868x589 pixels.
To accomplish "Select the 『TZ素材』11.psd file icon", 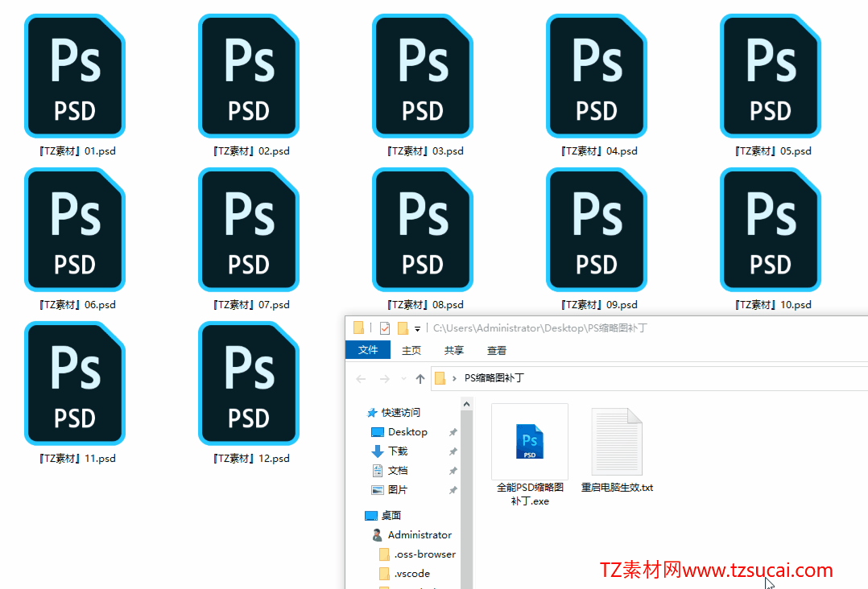I will (x=75, y=383).
